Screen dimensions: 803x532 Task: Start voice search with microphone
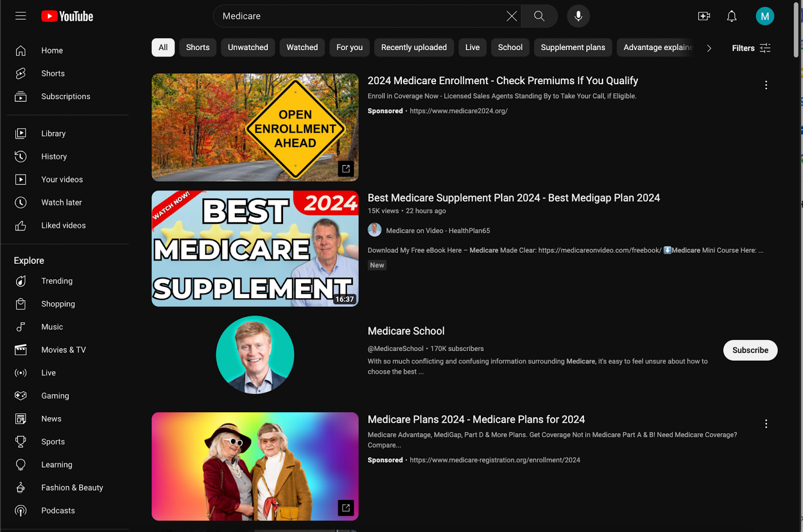(x=578, y=16)
